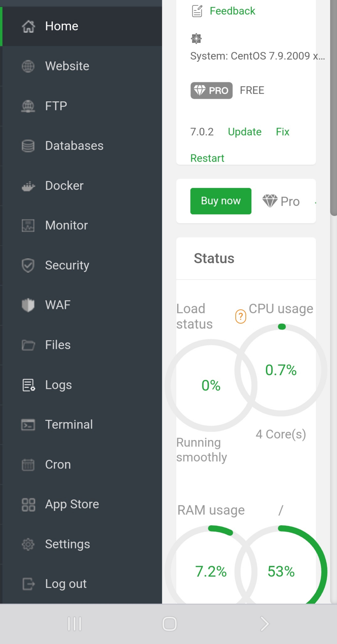This screenshot has width=337, height=644.
Task: Open the Website menu item
Action: pyautogui.click(x=67, y=66)
